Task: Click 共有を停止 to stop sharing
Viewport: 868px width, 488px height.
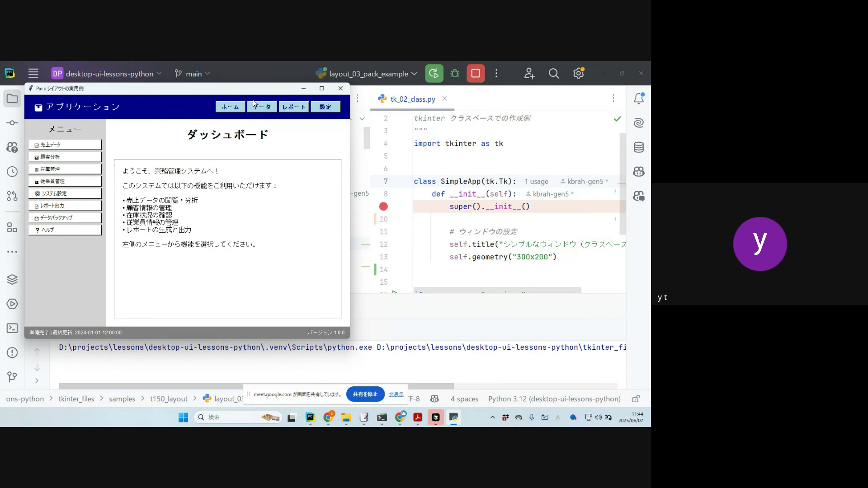Action: point(365,394)
